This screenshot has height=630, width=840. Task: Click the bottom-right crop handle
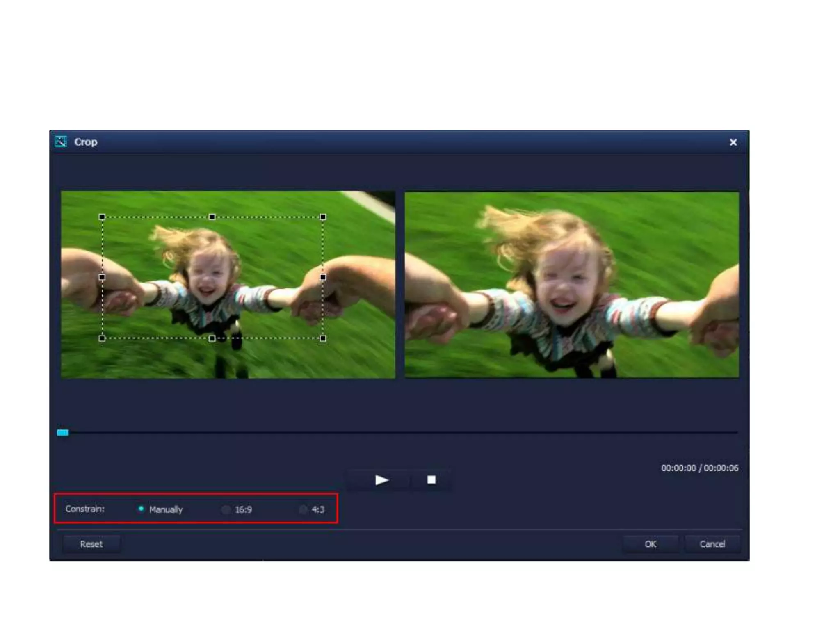[323, 338]
